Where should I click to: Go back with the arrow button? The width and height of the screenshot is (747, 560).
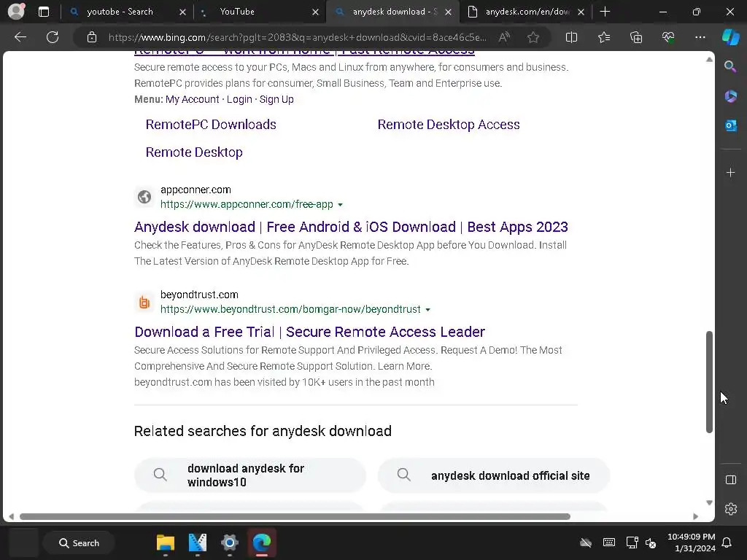coord(20,37)
